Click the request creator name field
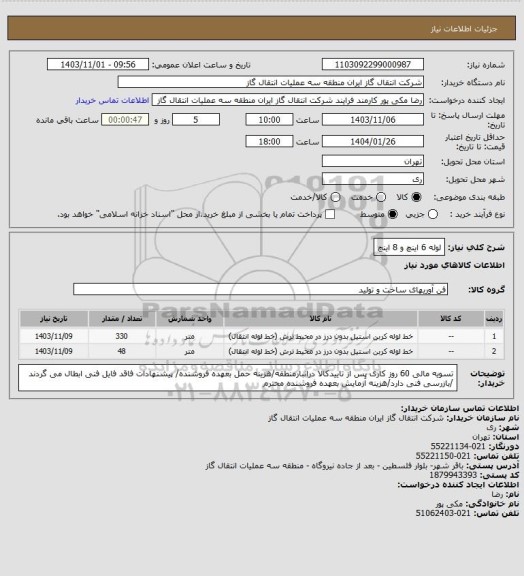 point(288,100)
